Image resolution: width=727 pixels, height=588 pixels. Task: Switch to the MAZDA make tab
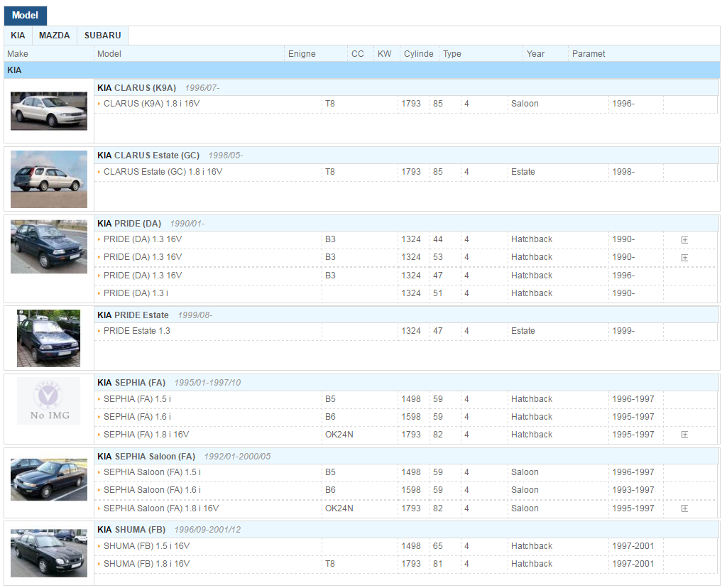[54, 36]
